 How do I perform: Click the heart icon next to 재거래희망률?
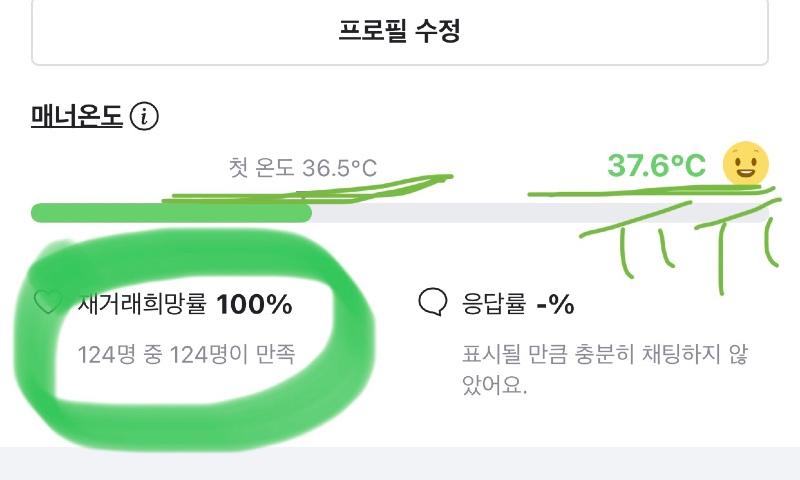point(47,303)
